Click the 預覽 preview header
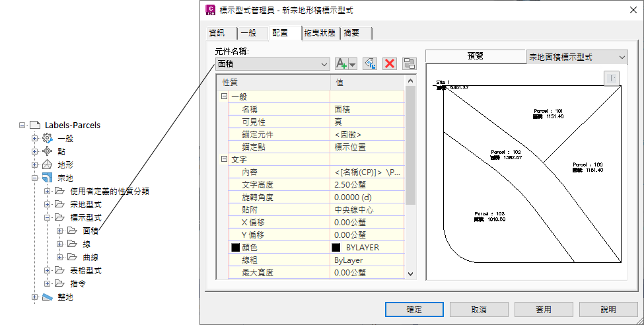 476,56
